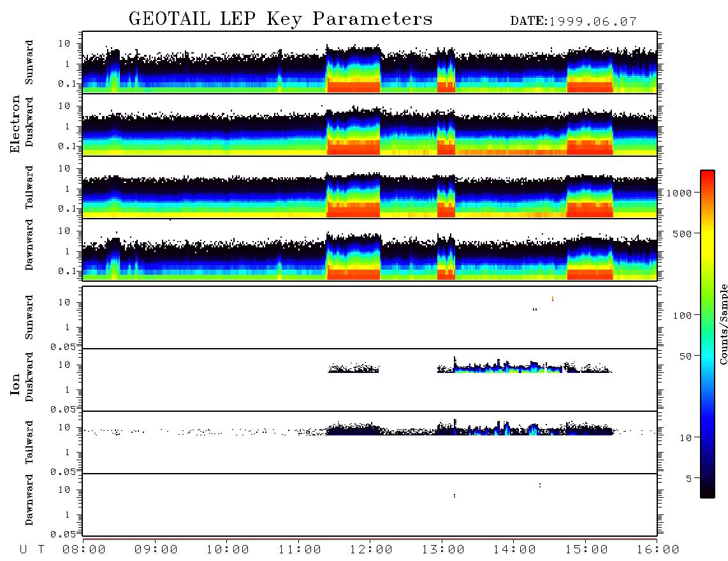Click the "16:00" time tick label

click(x=658, y=550)
